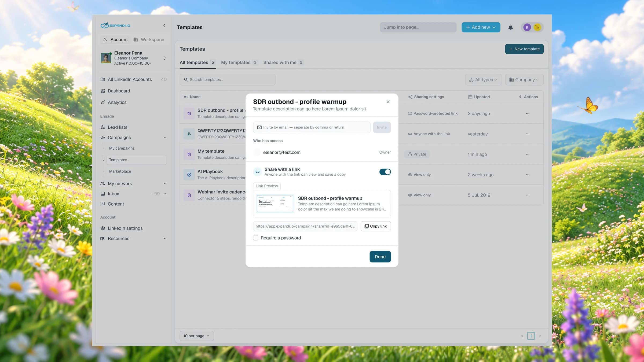Screen dimensions: 644x362
Task: Open Analytics in the sidebar
Action: click(117, 102)
